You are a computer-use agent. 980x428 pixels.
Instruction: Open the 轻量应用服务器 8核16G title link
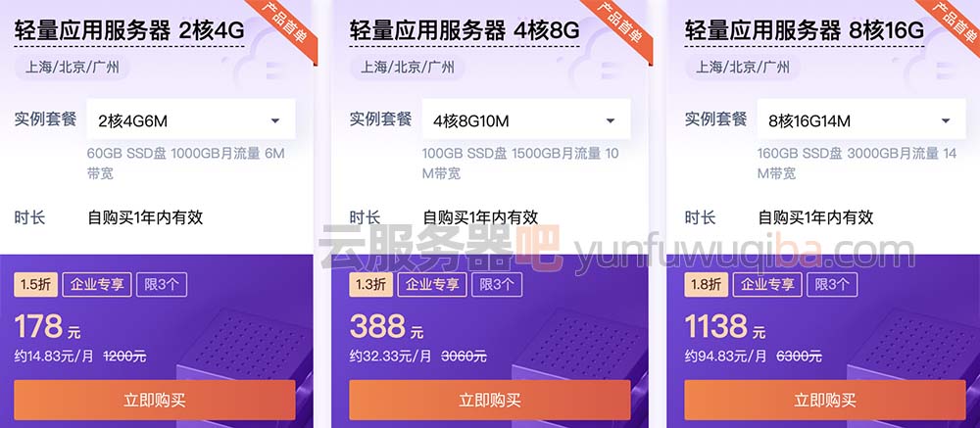805,30
